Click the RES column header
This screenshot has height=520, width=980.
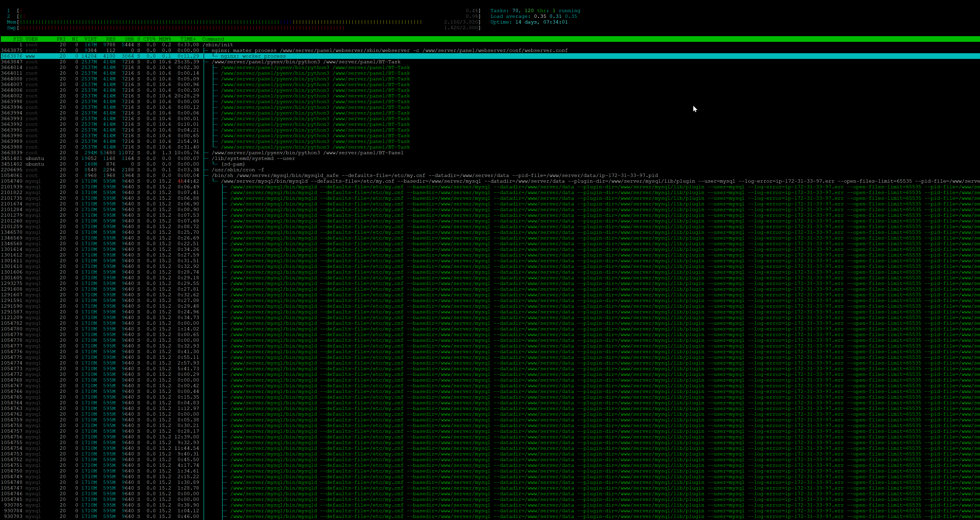tap(110, 39)
